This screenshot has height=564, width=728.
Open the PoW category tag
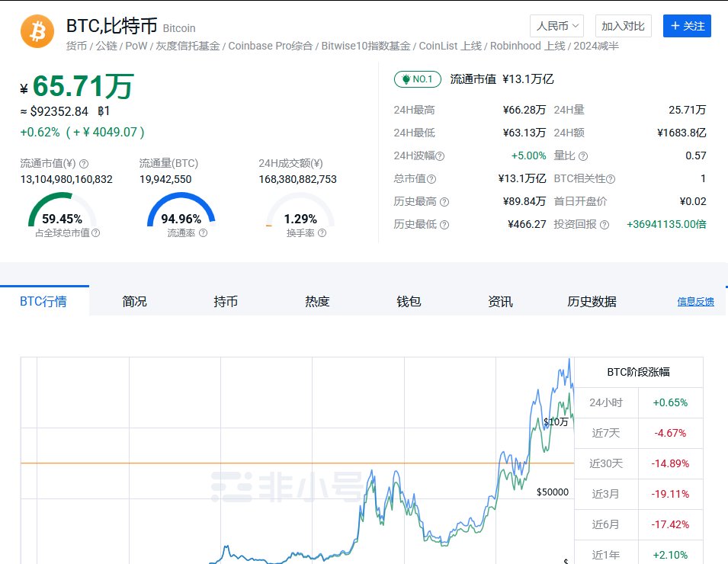(x=136, y=46)
